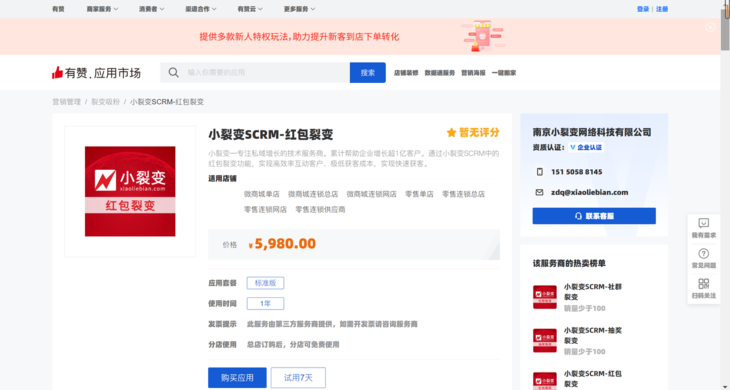730x390 pixels.
Task: Expand the 商家服务 dropdown menu
Action: pos(102,9)
